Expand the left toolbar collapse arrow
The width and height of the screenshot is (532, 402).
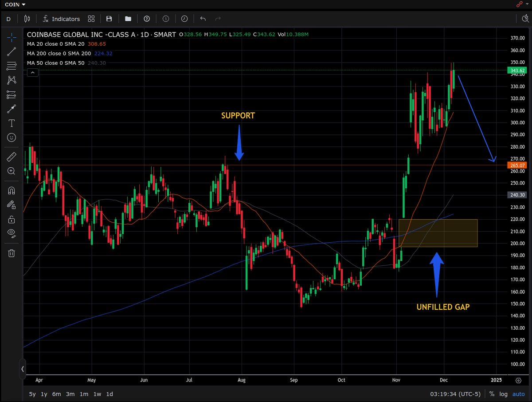point(23,369)
